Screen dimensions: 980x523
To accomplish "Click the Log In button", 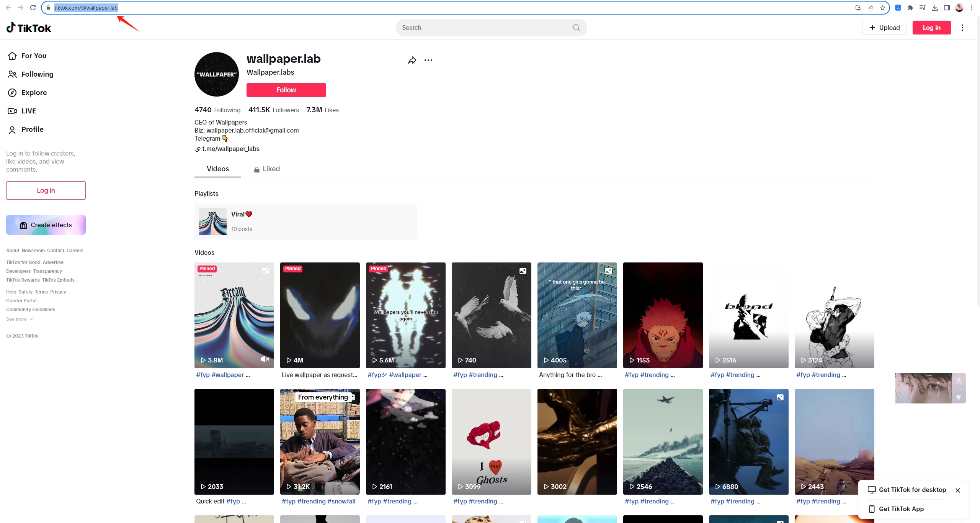I will point(932,27).
